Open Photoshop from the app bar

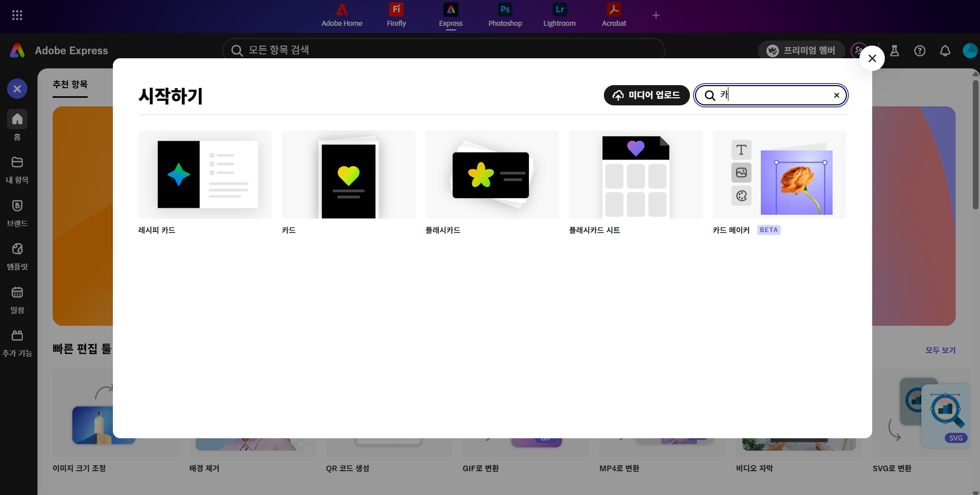click(505, 16)
